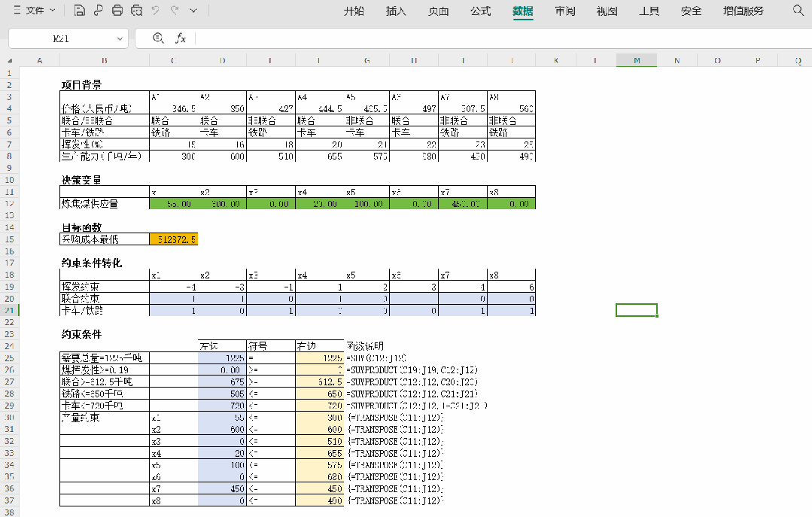
Task: Open the Name Box dropdown arrow
Action: 120,39
